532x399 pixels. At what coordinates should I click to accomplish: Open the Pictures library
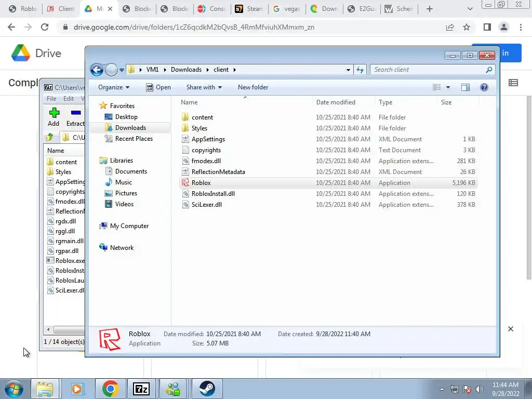126,193
